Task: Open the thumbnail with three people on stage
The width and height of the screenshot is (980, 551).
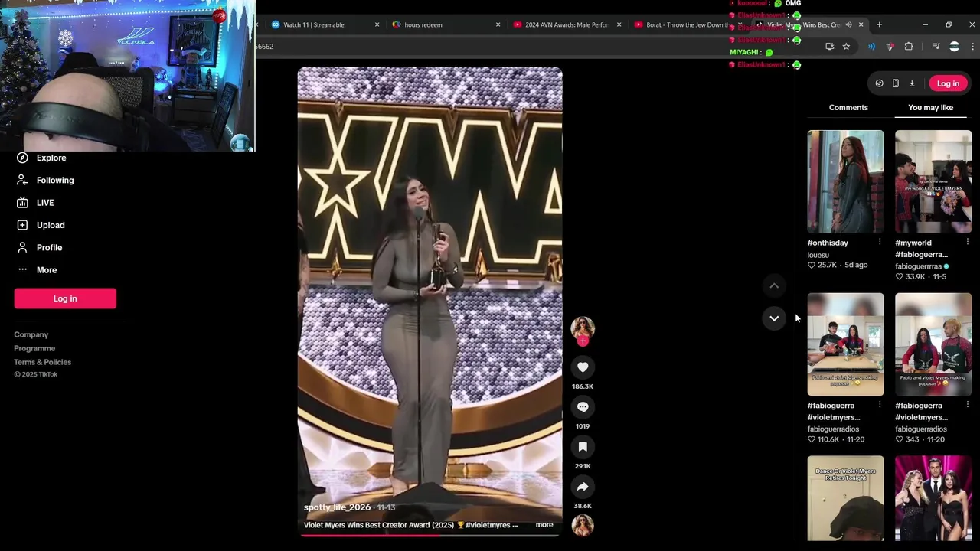Action: click(933, 498)
